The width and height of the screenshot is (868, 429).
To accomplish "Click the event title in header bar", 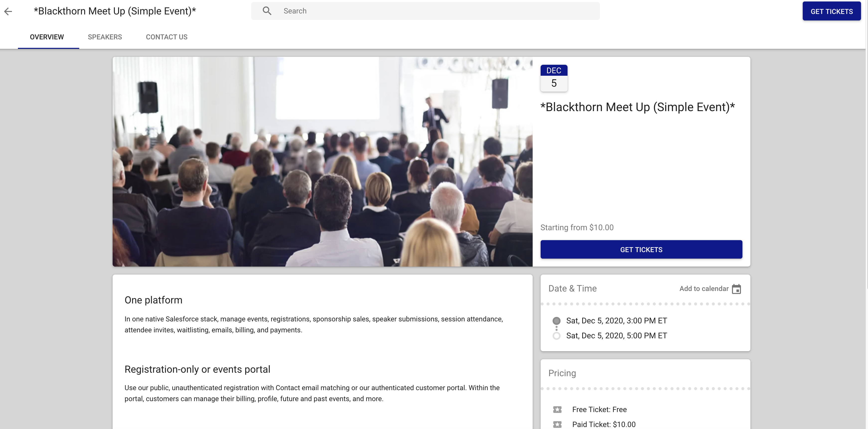I will click(115, 11).
